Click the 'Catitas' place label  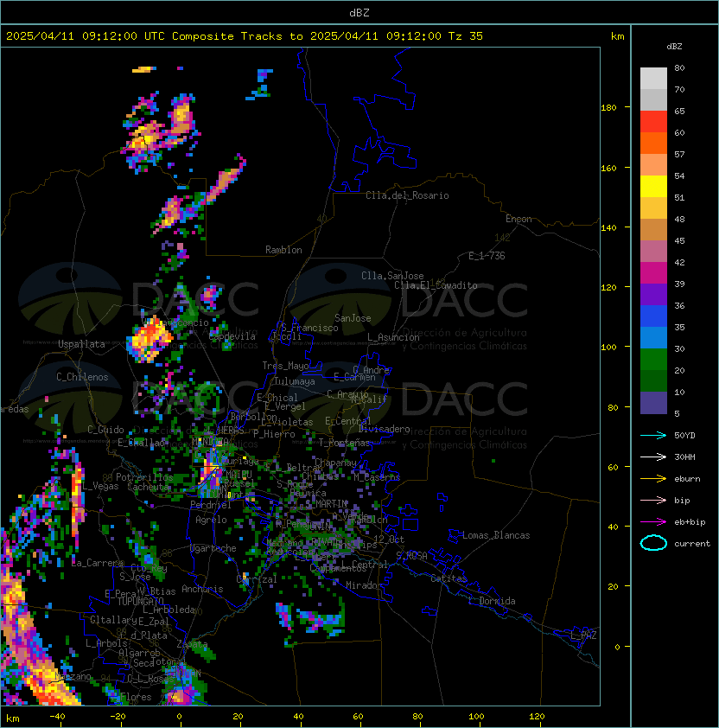(x=449, y=578)
